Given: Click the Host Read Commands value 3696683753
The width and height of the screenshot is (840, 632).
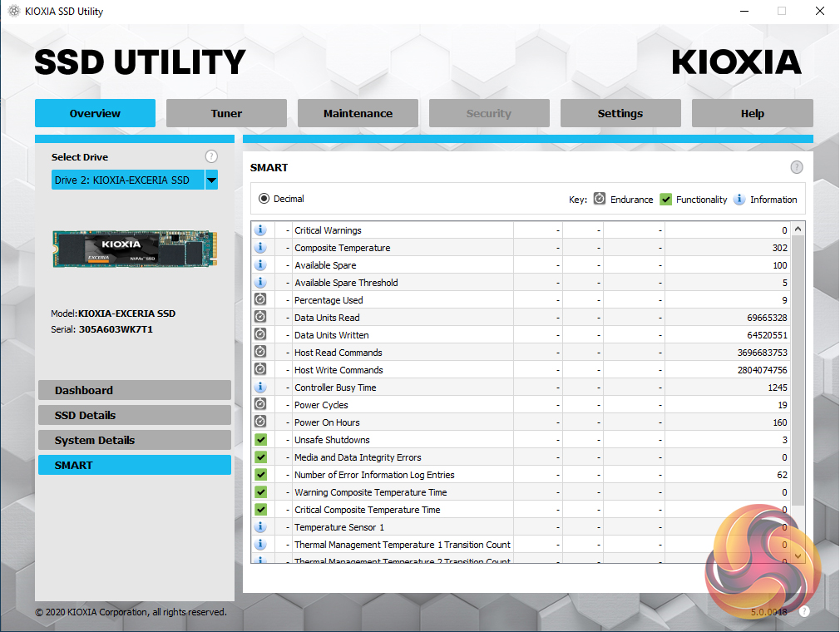Looking at the screenshot, I should click(x=763, y=353).
